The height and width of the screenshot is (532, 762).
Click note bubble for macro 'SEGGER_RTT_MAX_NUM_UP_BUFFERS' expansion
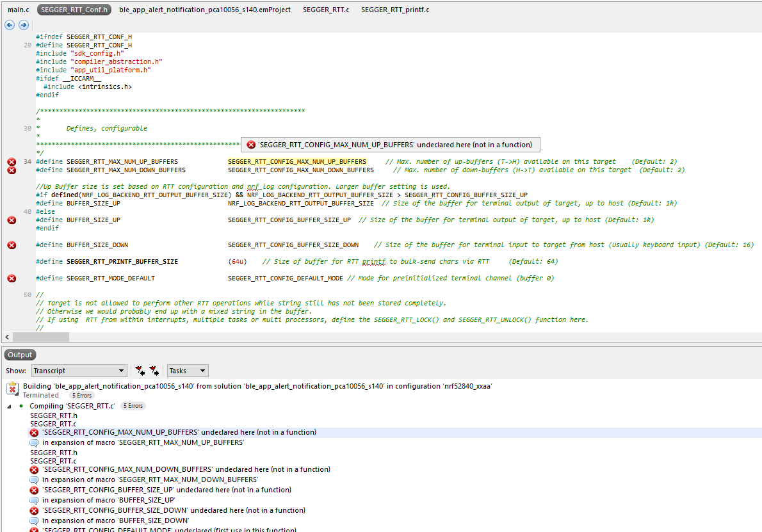[34, 442]
